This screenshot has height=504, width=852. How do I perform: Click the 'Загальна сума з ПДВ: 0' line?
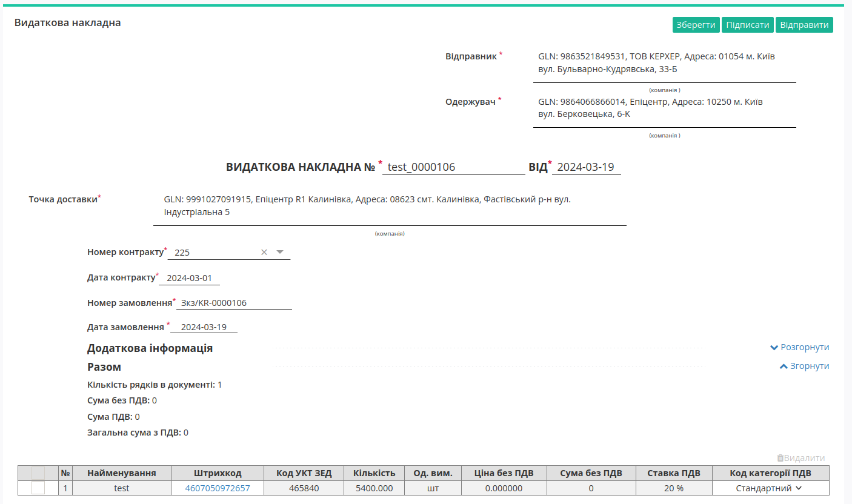(138, 433)
